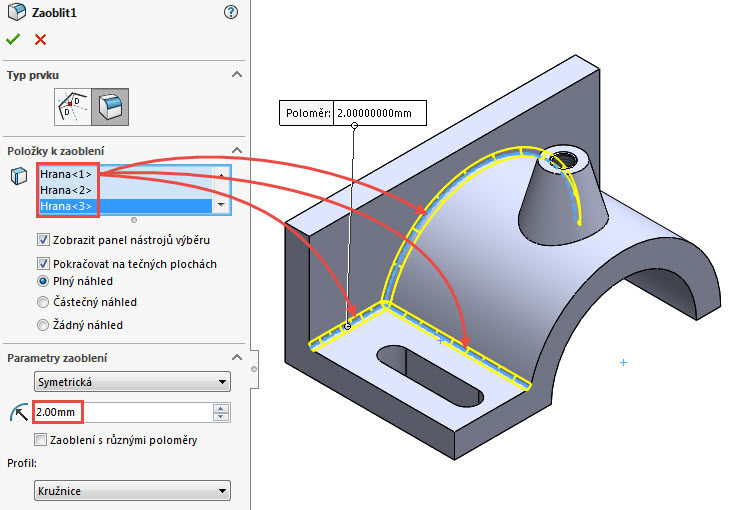This screenshot has width=750, height=510.
Task: Select Hrana<3> in the edge list
Action: click(x=125, y=206)
